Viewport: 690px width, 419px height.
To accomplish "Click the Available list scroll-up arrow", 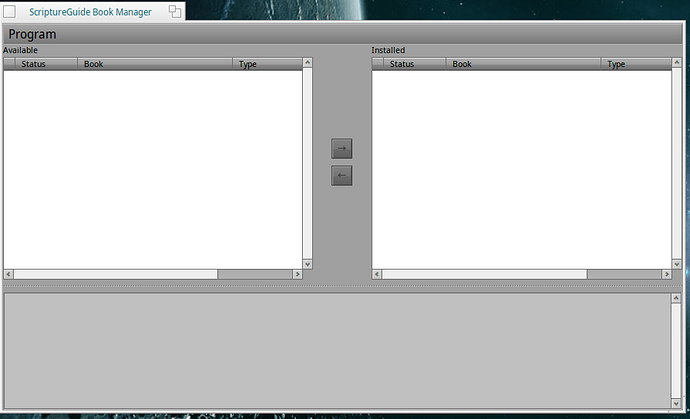I will pyautogui.click(x=308, y=62).
